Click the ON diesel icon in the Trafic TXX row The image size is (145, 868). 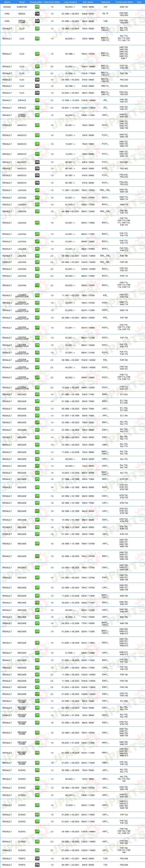pyautogui.click(x=37, y=865)
